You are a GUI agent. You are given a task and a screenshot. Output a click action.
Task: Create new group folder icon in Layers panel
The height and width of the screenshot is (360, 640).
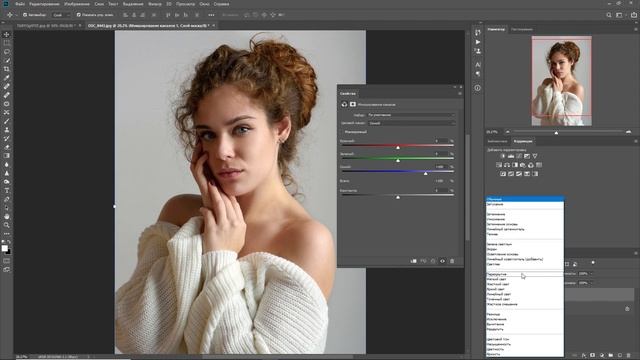point(611,356)
